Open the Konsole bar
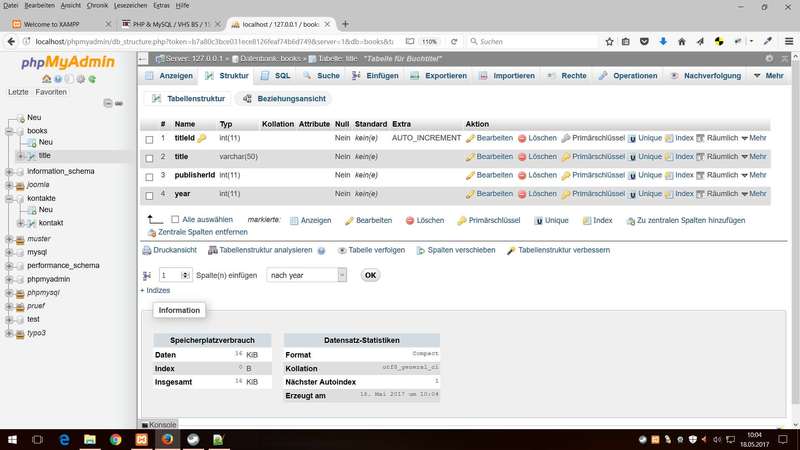 [159, 424]
